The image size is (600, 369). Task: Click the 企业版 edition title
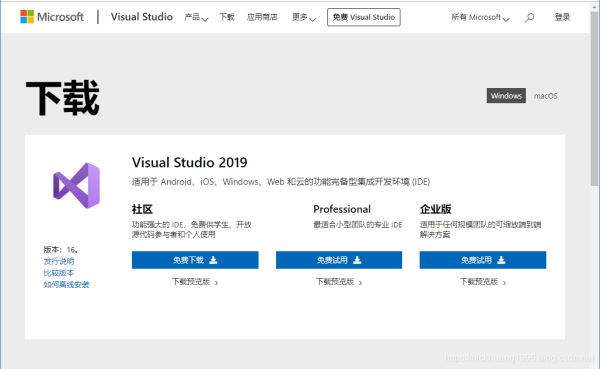point(435,209)
